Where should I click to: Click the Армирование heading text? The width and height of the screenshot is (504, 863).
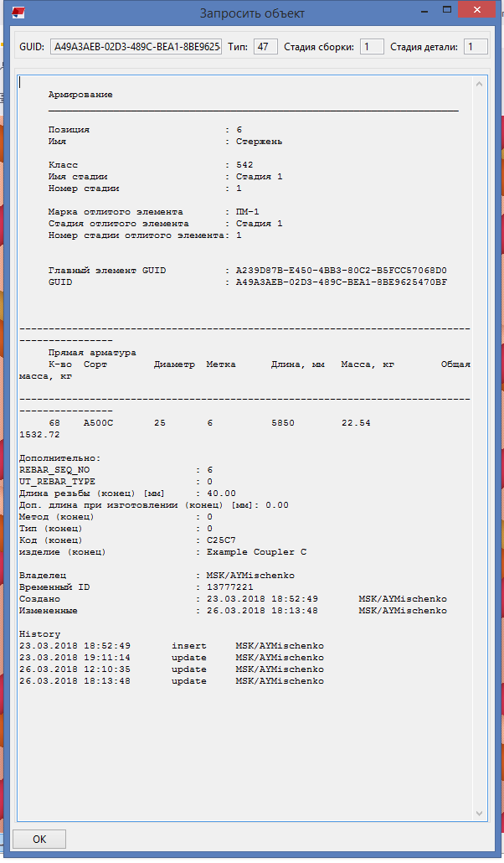click(x=80, y=95)
